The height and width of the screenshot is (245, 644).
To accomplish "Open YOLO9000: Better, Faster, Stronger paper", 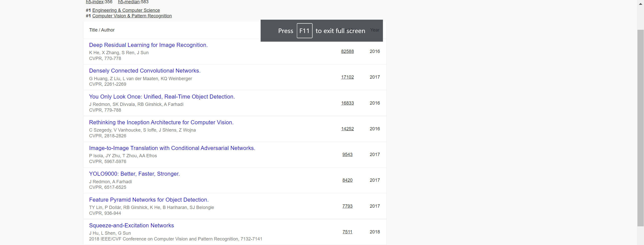I will [134, 174].
